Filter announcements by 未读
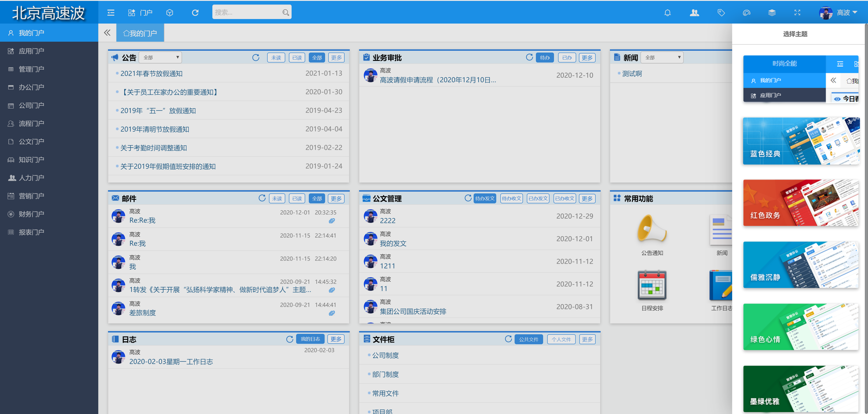868x414 pixels. pyautogui.click(x=276, y=58)
